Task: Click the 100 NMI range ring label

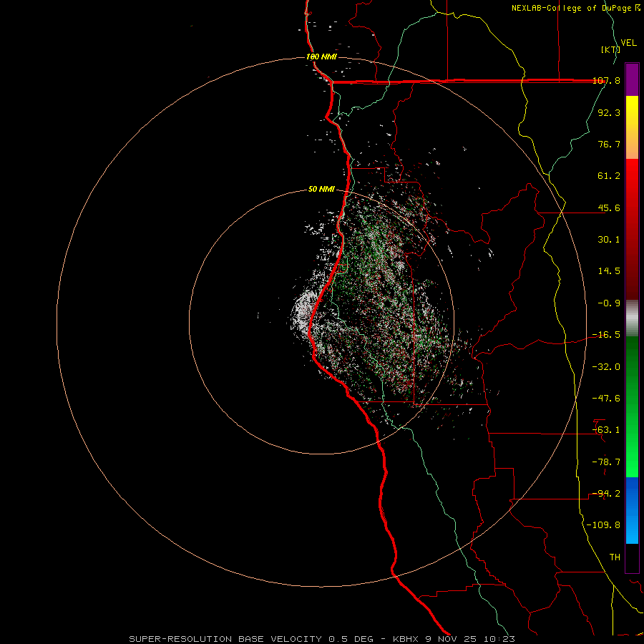Action: click(x=321, y=57)
